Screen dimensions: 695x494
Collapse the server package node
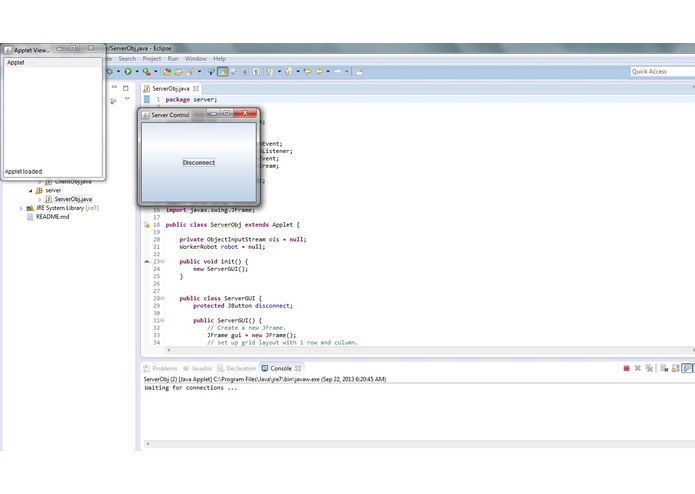tap(31, 191)
